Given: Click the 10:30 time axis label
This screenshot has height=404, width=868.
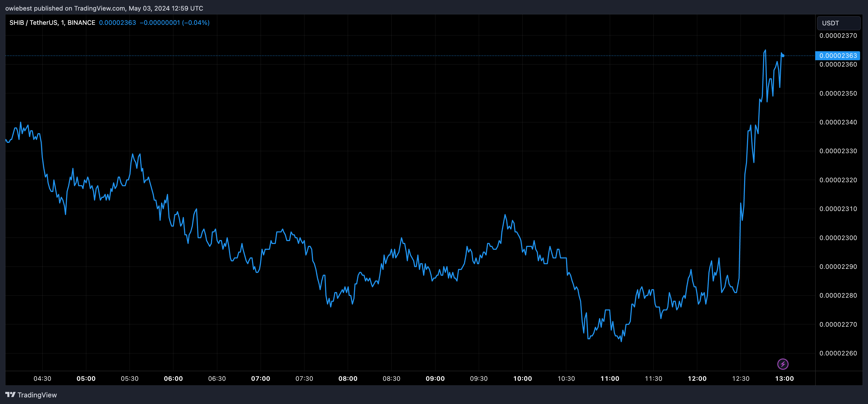Looking at the screenshot, I should (x=566, y=378).
